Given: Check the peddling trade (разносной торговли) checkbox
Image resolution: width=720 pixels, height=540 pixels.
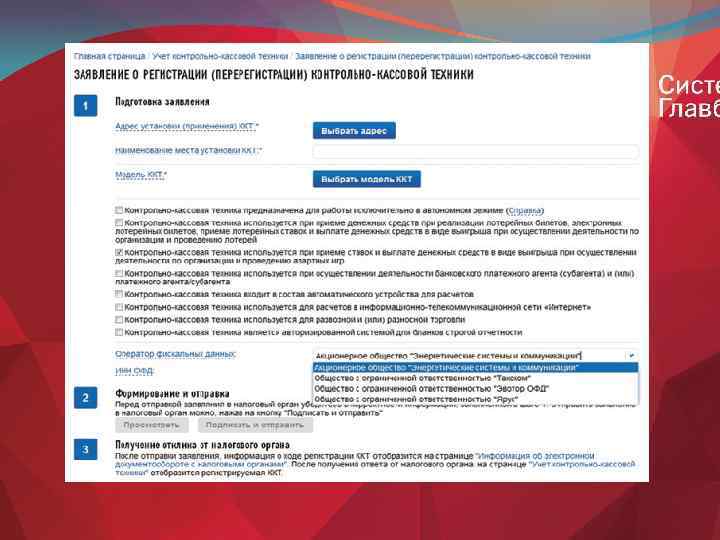Looking at the screenshot, I should [x=119, y=320].
